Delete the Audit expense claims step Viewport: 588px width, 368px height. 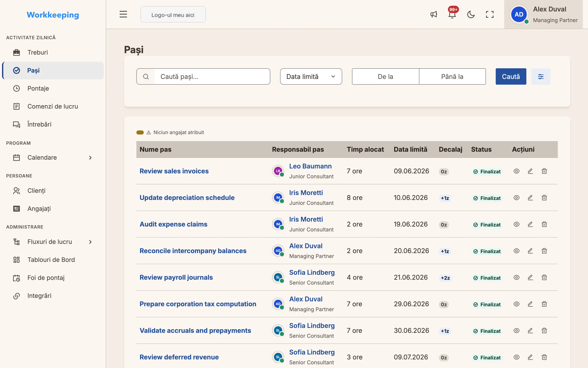[544, 224]
